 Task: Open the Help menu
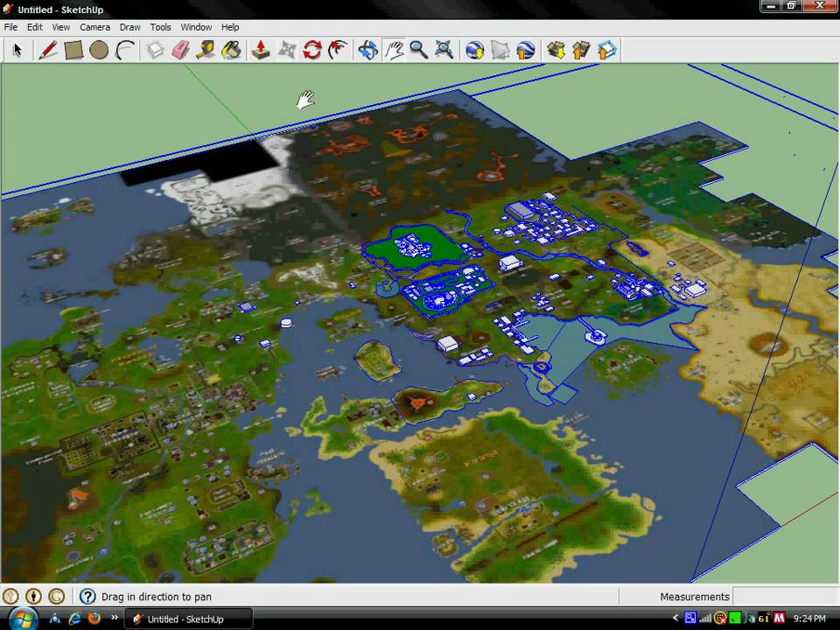(x=230, y=27)
